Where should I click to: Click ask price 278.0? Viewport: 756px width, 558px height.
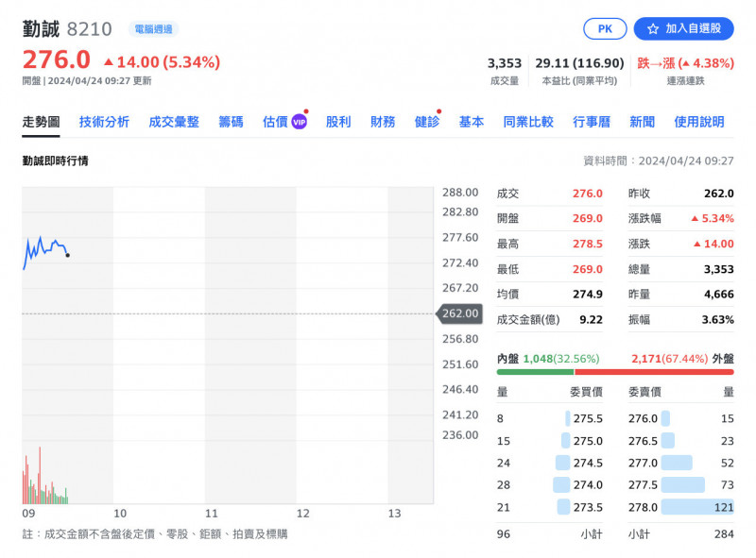[643, 507]
